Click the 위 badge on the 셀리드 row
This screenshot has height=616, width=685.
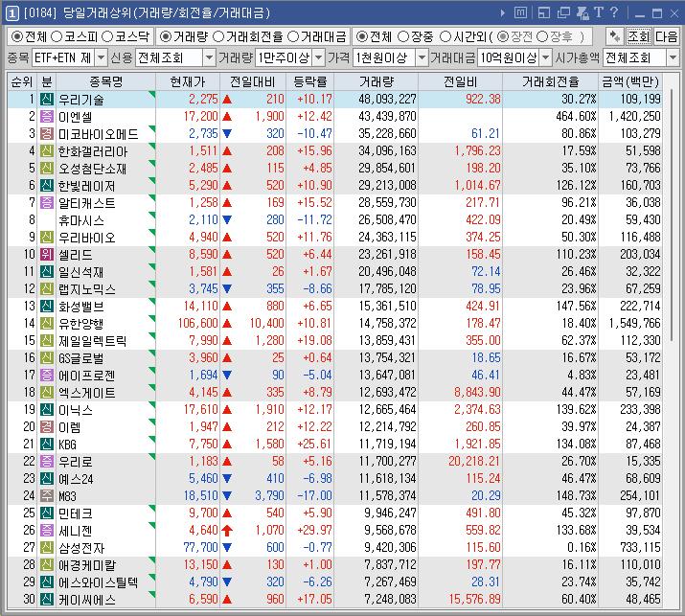[47, 254]
